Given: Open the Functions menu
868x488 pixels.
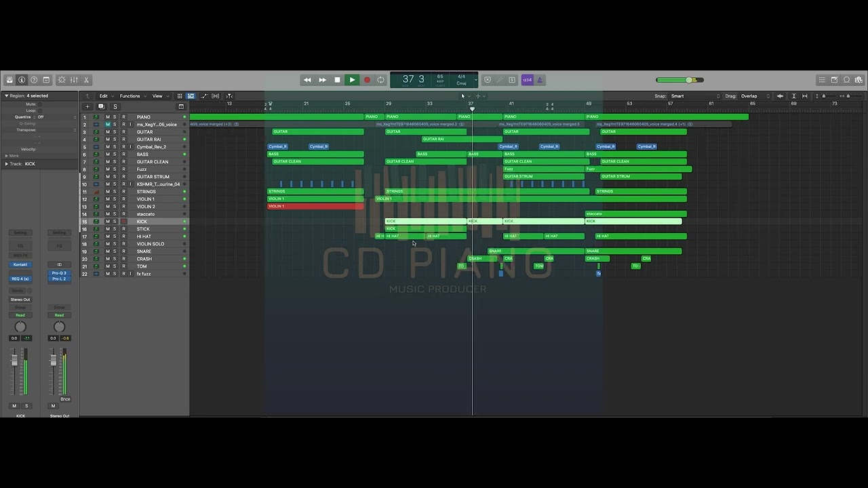Looking at the screenshot, I should (x=132, y=96).
